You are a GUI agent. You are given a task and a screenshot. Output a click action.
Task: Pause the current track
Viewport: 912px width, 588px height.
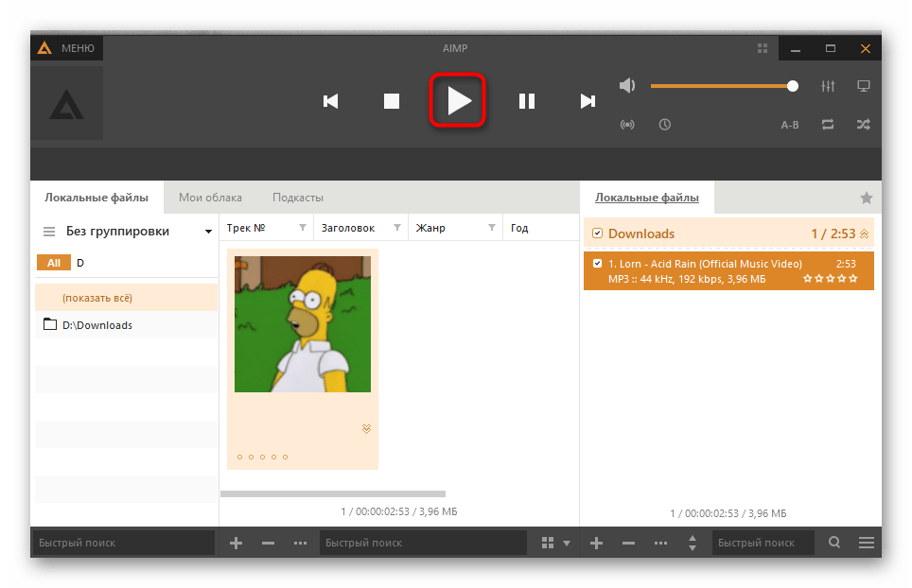[x=527, y=101]
